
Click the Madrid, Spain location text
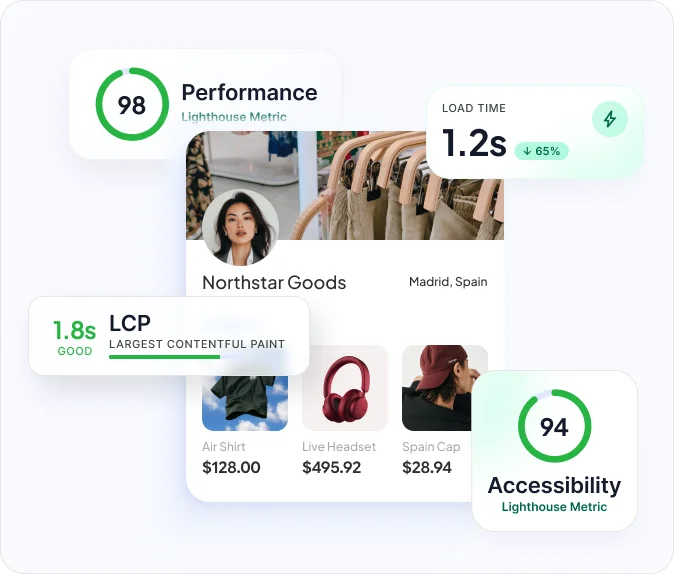[x=448, y=282]
